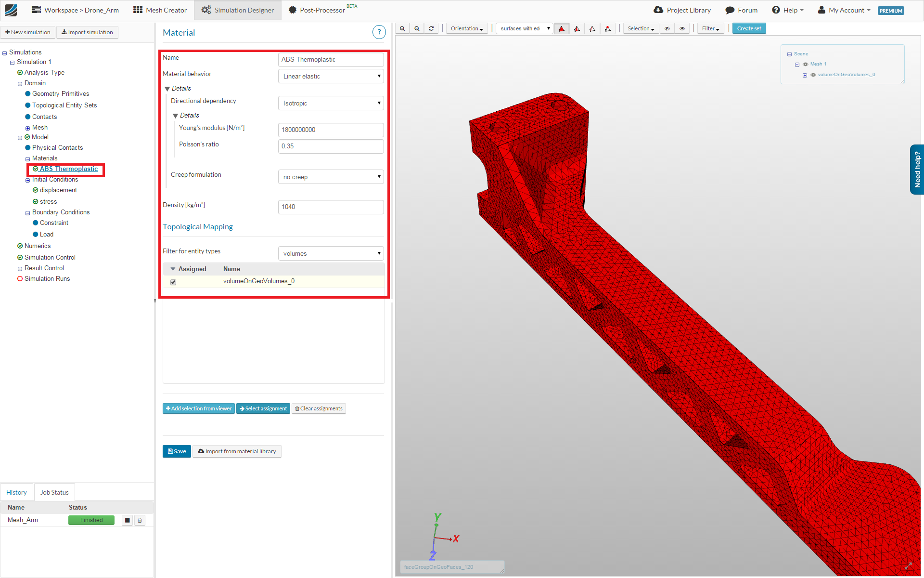Zoom in the 3D viewer
This screenshot has width=924, height=578.
click(x=402, y=28)
